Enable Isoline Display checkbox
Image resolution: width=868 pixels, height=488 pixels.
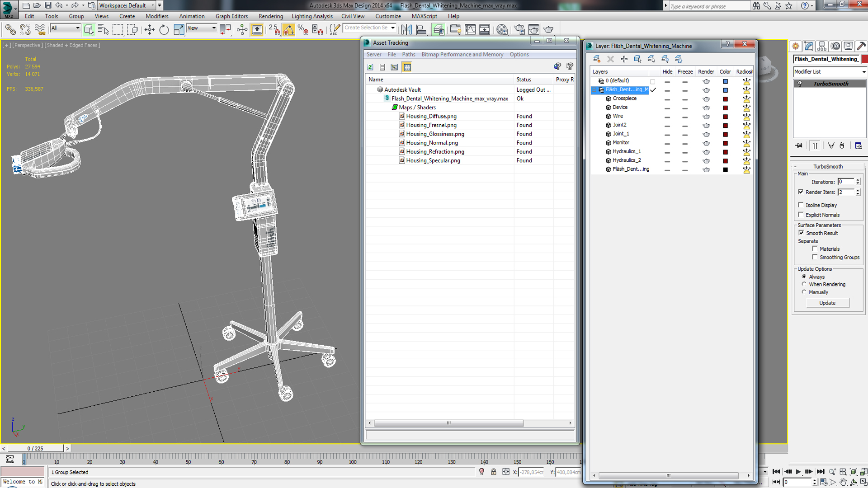801,205
